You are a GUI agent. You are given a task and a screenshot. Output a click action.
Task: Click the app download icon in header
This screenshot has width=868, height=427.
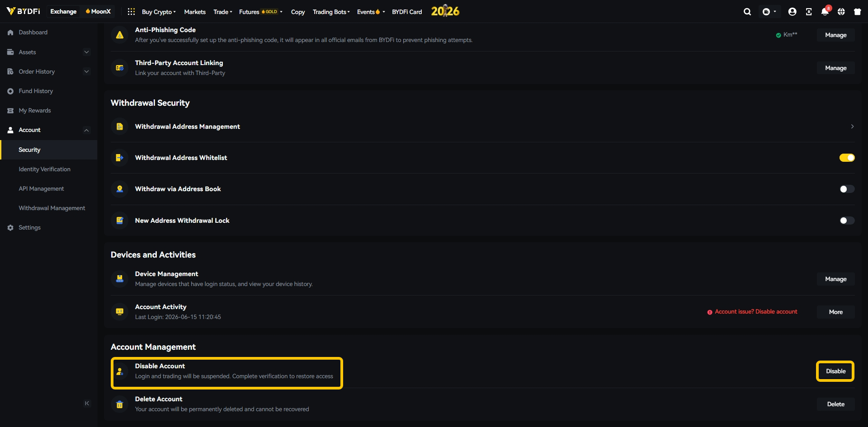pyautogui.click(x=809, y=12)
